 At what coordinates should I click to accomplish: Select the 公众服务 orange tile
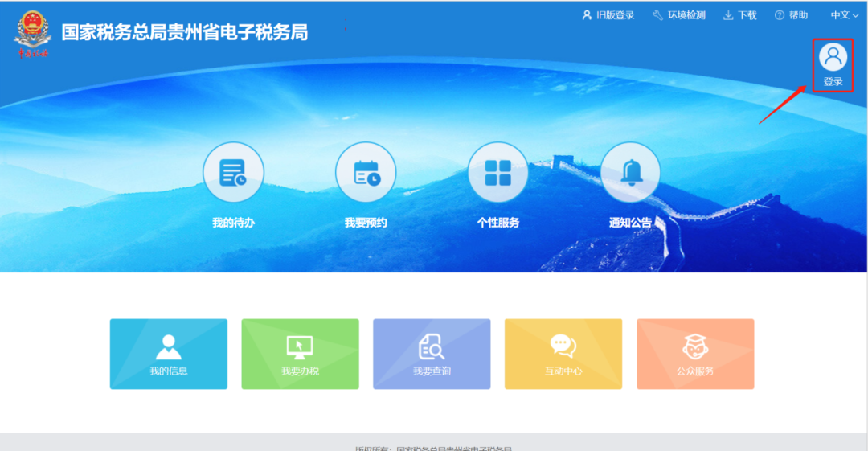tap(695, 354)
